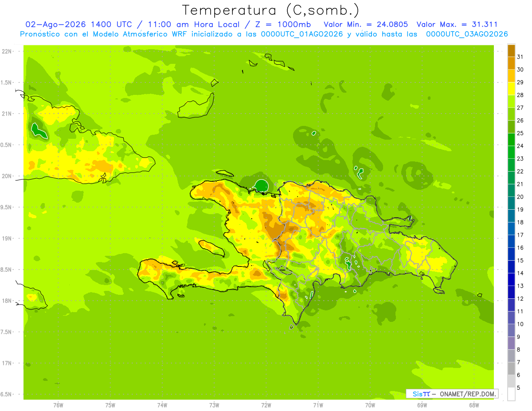Click the yellow legend band between 28 and 29
The width and height of the screenshot is (532, 411).
pos(511,89)
